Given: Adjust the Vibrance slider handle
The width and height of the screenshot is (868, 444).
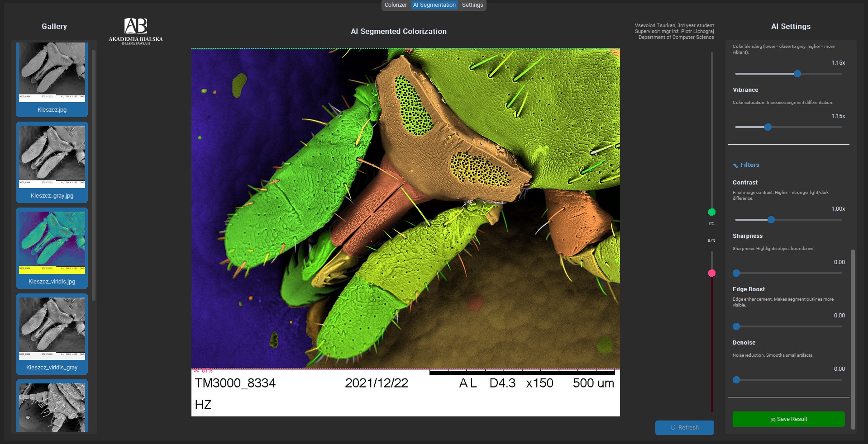Looking at the screenshot, I should [x=768, y=127].
